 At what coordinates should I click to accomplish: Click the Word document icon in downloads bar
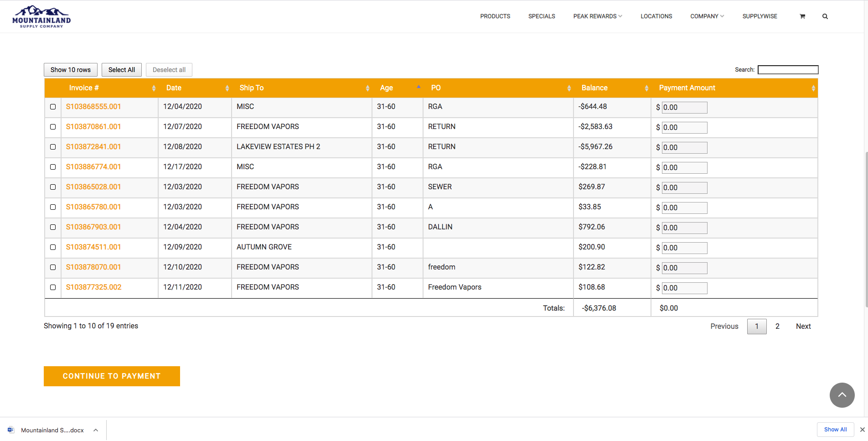point(11,430)
